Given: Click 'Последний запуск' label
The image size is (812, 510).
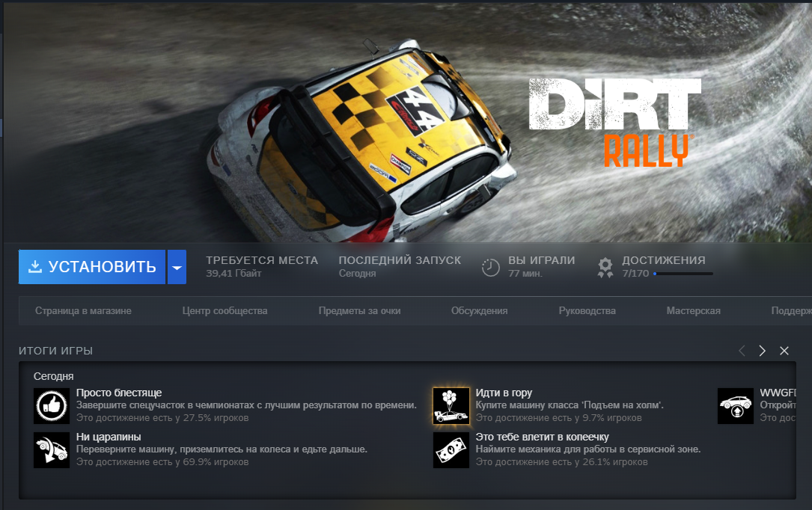Looking at the screenshot, I should (x=400, y=260).
